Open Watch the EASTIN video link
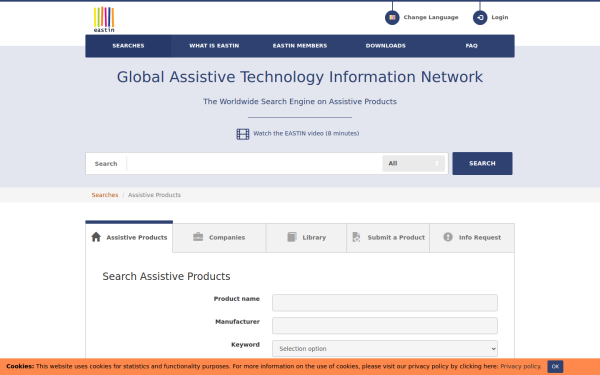Image resolution: width=600 pixels, height=375 pixels. 306,134
